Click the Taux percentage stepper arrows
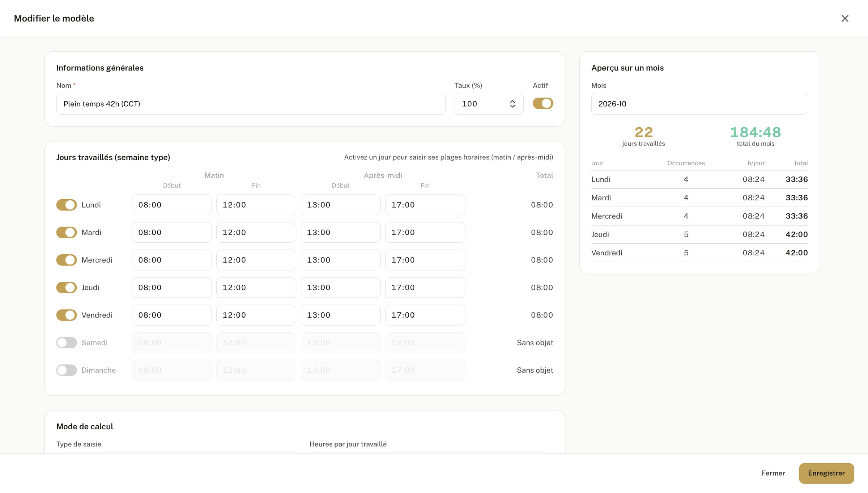868x493 pixels. (x=512, y=104)
